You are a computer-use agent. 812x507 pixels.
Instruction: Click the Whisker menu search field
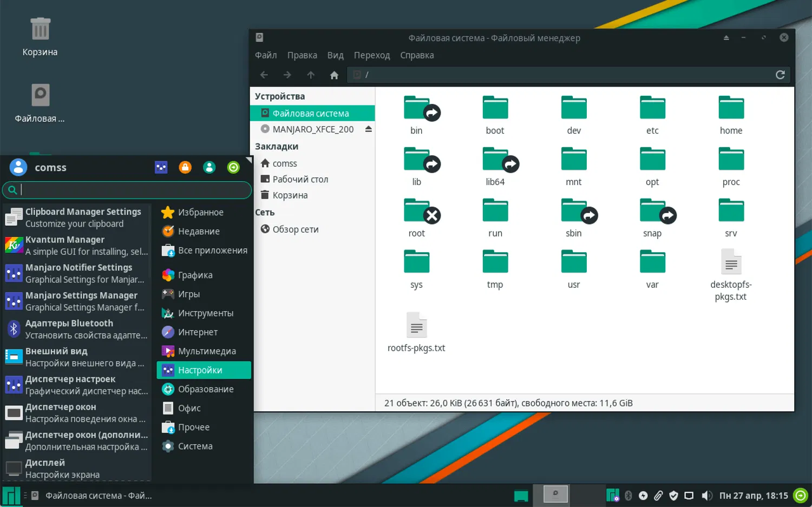(130, 190)
